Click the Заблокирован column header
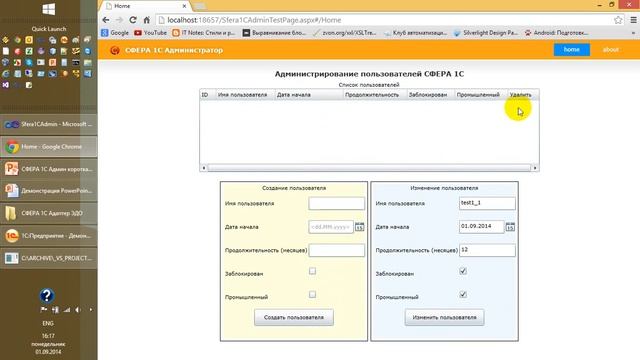This screenshot has height=360, width=640. tap(431, 95)
